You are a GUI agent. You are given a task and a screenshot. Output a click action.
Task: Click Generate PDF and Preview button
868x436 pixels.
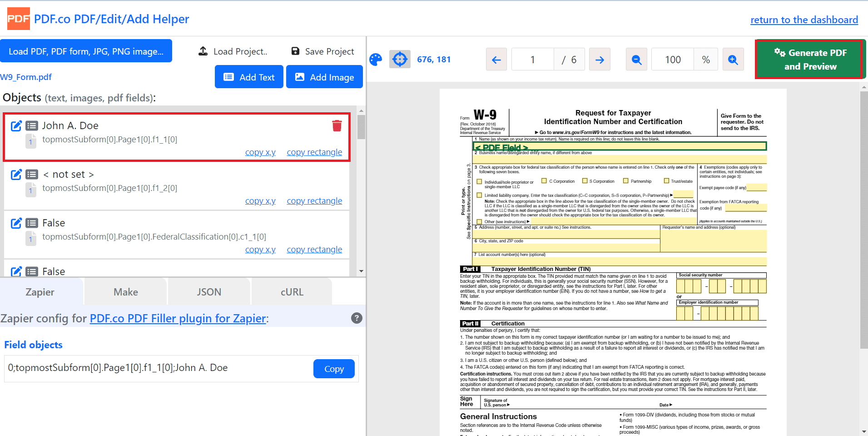[810, 60]
